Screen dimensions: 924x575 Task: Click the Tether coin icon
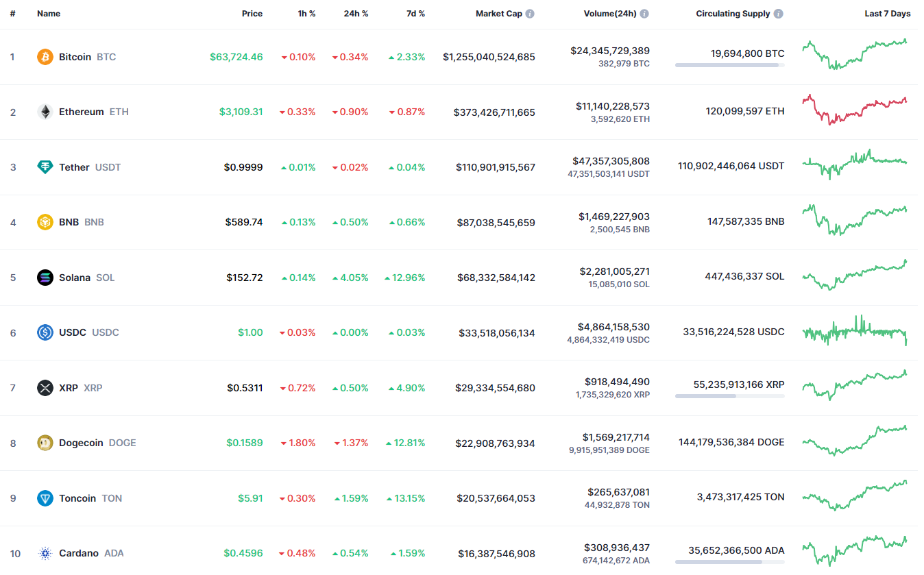click(45, 167)
